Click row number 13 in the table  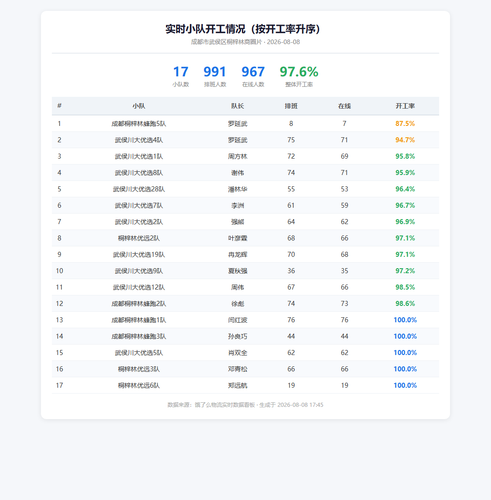click(59, 320)
